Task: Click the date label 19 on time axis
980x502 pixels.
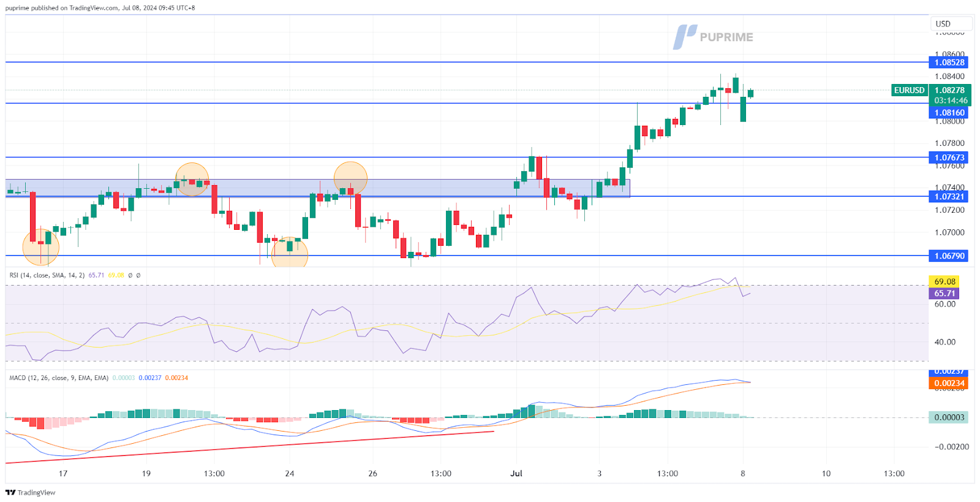Action: [x=146, y=474]
